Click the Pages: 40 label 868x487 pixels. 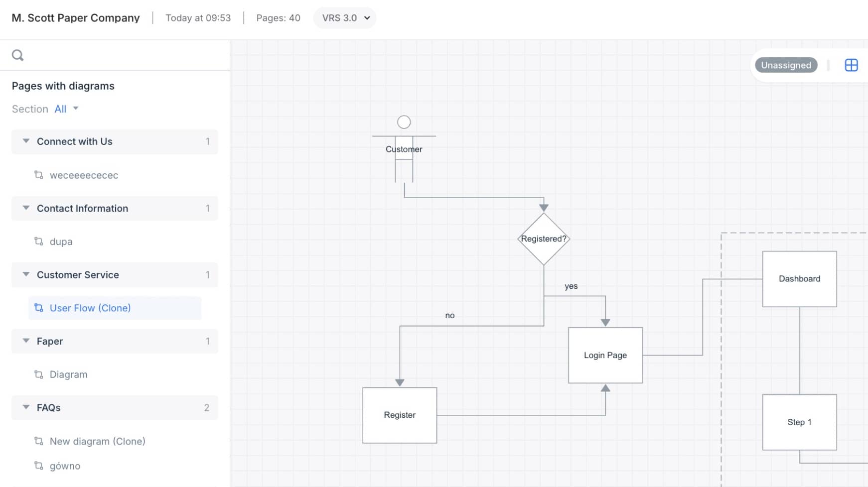278,18
